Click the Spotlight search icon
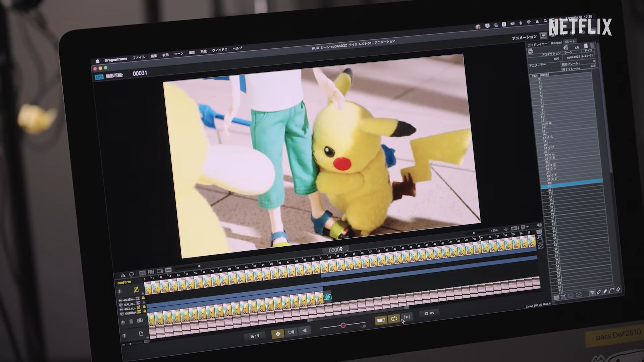644x362 pixels. click(x=545, y=21)
